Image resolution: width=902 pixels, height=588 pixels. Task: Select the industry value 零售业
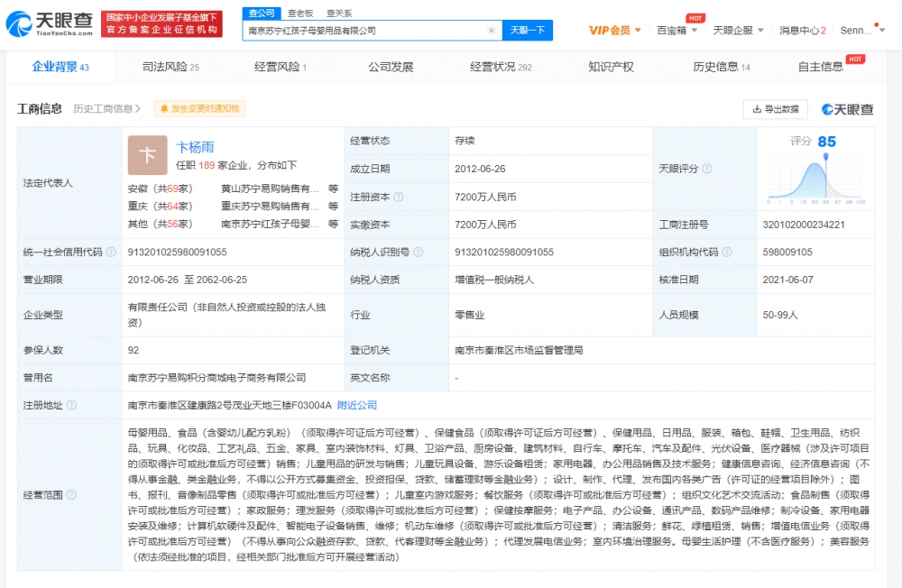pyautogui.click(x=469, y=315)
